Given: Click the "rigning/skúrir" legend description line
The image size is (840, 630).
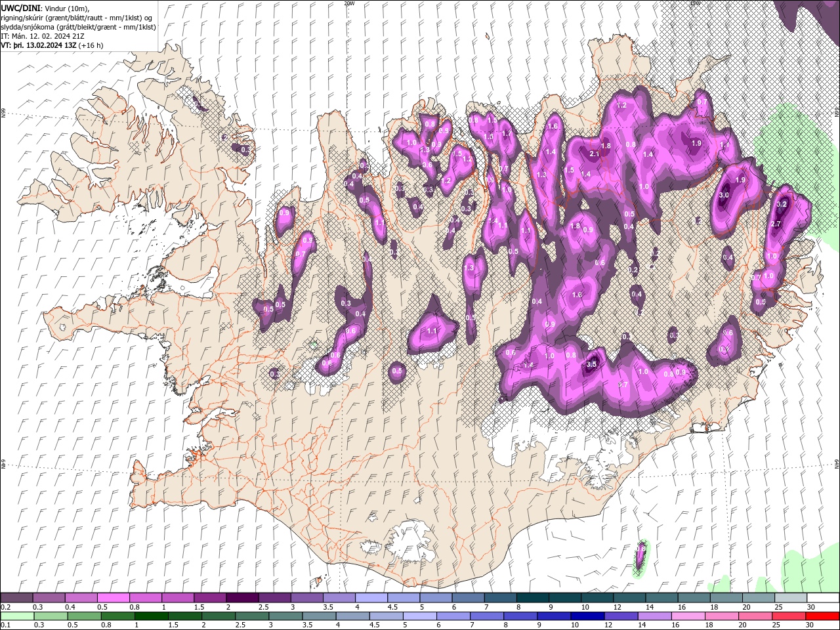Looking at the screenshot, I should (77, 17).
